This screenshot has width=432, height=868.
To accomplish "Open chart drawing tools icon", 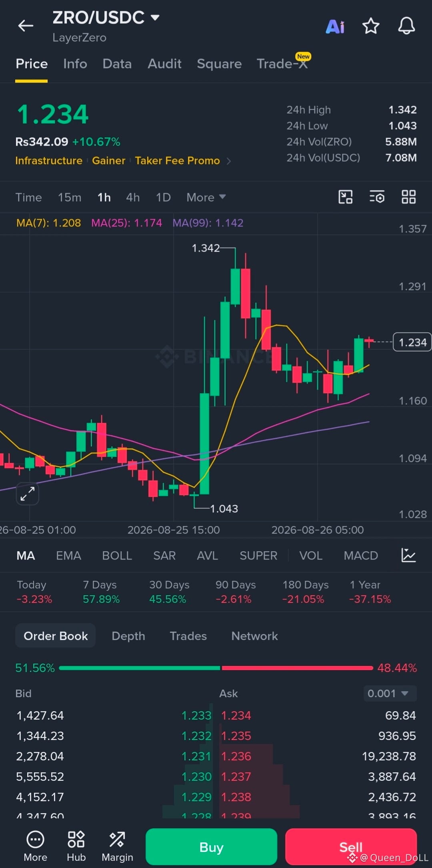I will click(x=346, y=197).
